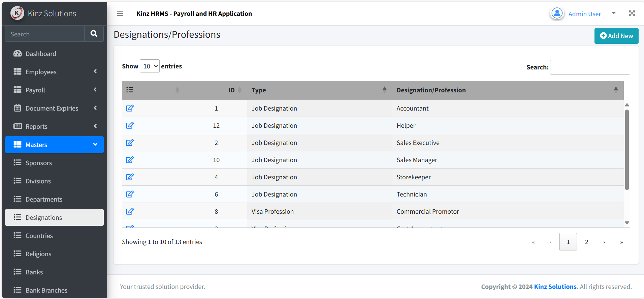This screenshot has width=644, height=299.
Task: Jump to the last page
Action: tap(621, 242)
